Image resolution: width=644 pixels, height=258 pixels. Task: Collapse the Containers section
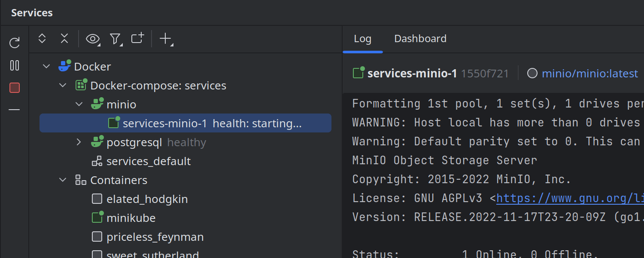(x=63, y=180)
